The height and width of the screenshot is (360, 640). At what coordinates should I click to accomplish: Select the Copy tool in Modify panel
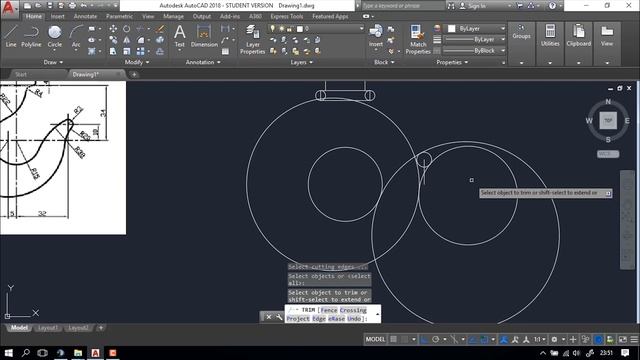pos(113,40)
